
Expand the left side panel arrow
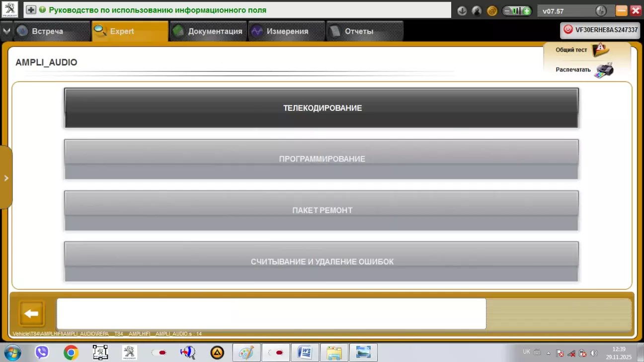pyautogui.click(x=6, y=178)
